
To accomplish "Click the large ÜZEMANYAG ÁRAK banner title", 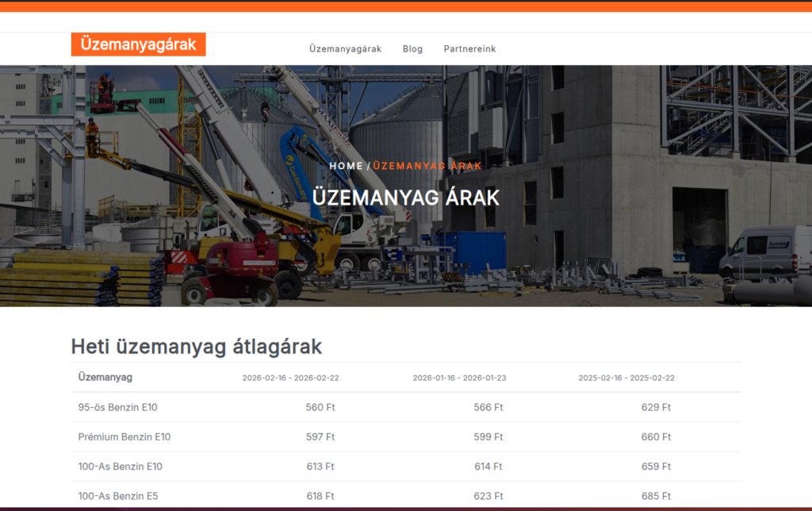I will tap(406, 197).
